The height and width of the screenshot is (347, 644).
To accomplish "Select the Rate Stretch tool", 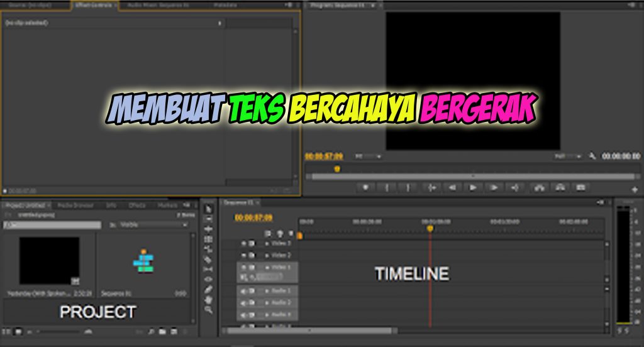I will (x=208, y=250).
